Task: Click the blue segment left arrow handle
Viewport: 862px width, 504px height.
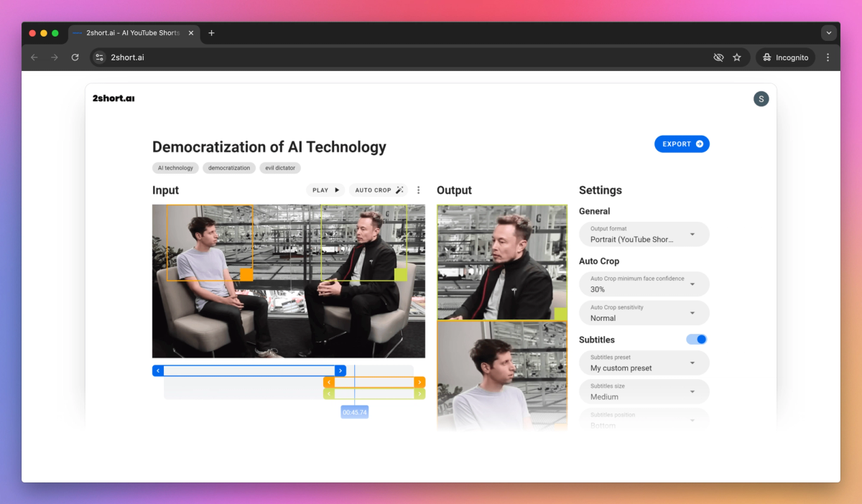Action: (x=158, y=371)
